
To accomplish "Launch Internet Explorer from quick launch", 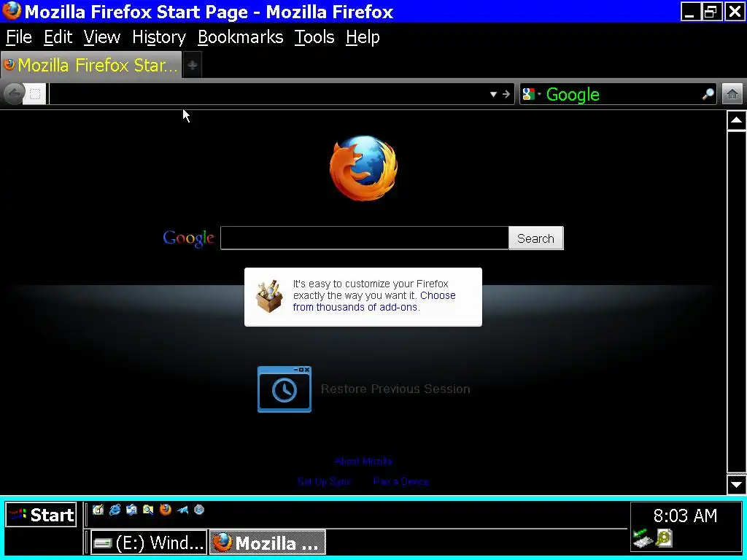I will [115, 510].
